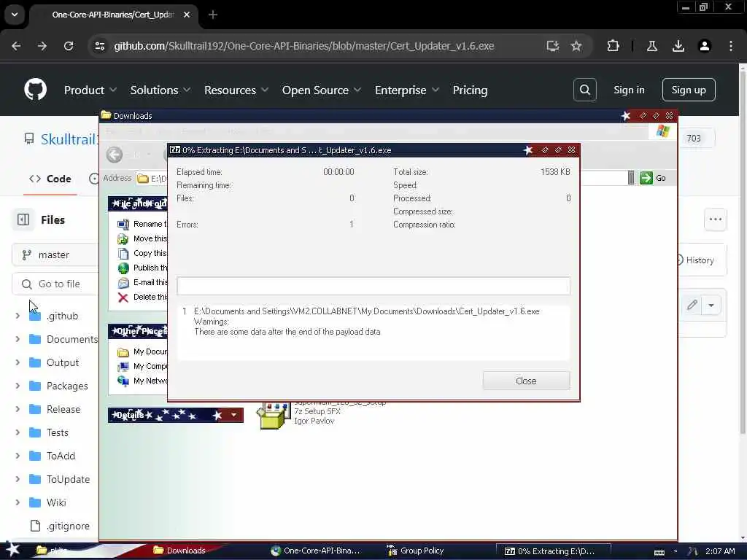The height and width of the screenshot is (560, 747).
Task: Click Move this file task
Action: [x=142, y=238]
